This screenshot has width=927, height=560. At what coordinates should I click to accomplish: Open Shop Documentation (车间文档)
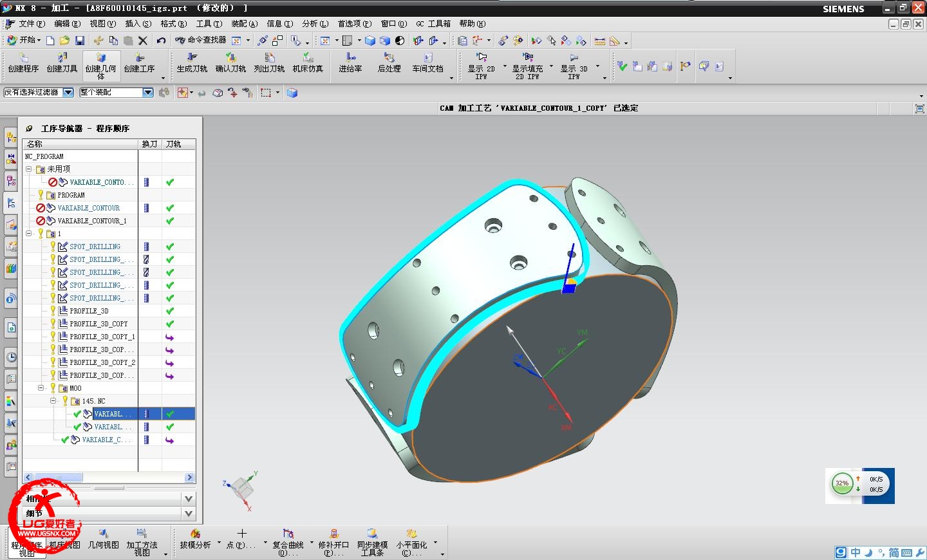[427, 63]
